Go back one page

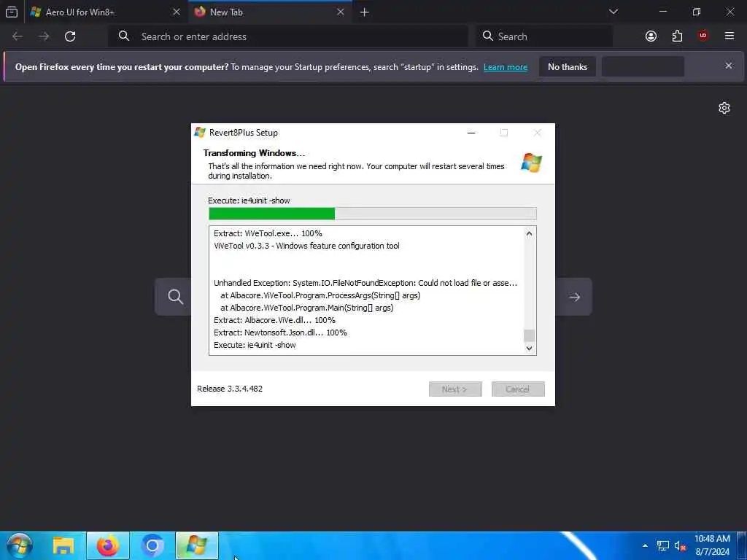coord(18,36)
